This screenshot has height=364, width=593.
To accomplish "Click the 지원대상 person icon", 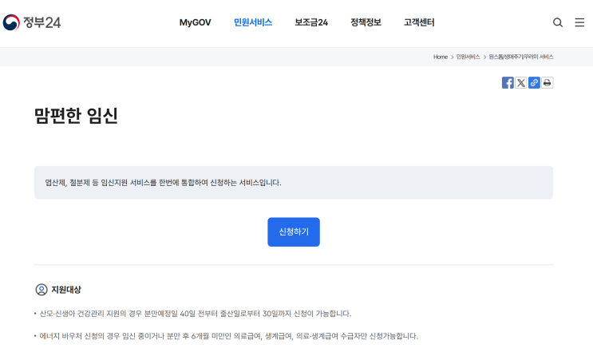I will click(42, 290).
